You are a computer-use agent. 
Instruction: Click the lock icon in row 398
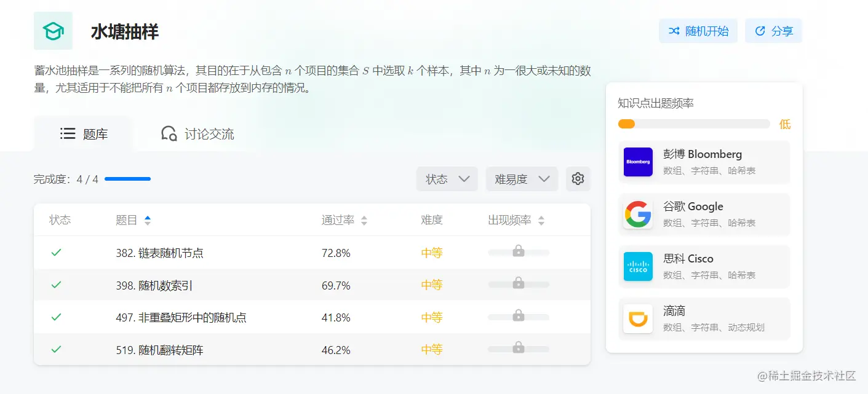[x=519, y=282]
